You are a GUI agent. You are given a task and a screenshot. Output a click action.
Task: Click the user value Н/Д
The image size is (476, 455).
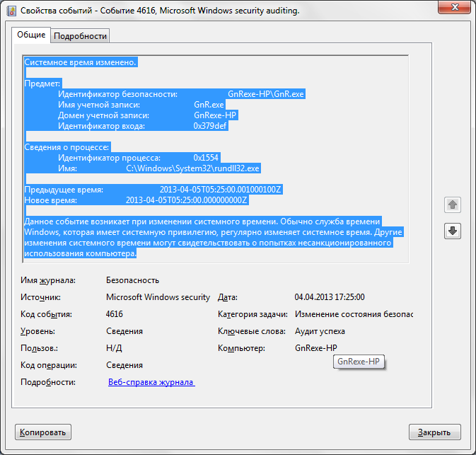pos(114,348)
